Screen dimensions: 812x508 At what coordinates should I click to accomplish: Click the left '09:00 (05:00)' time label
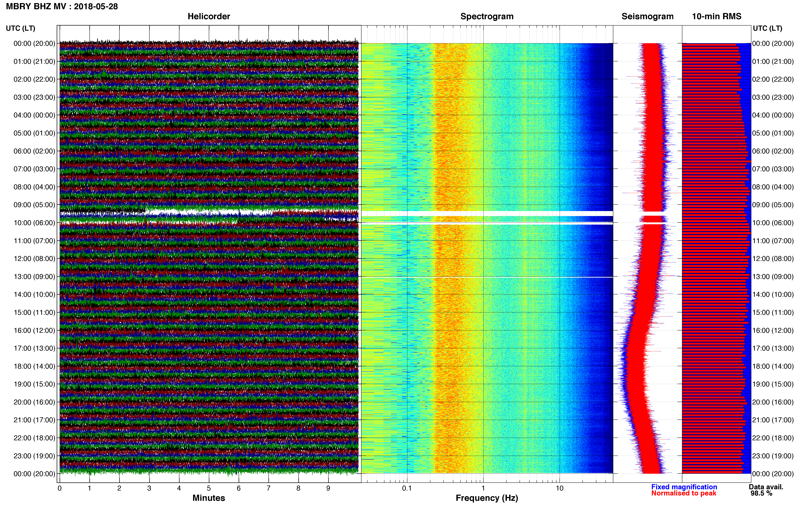click(x=34, y=205)
